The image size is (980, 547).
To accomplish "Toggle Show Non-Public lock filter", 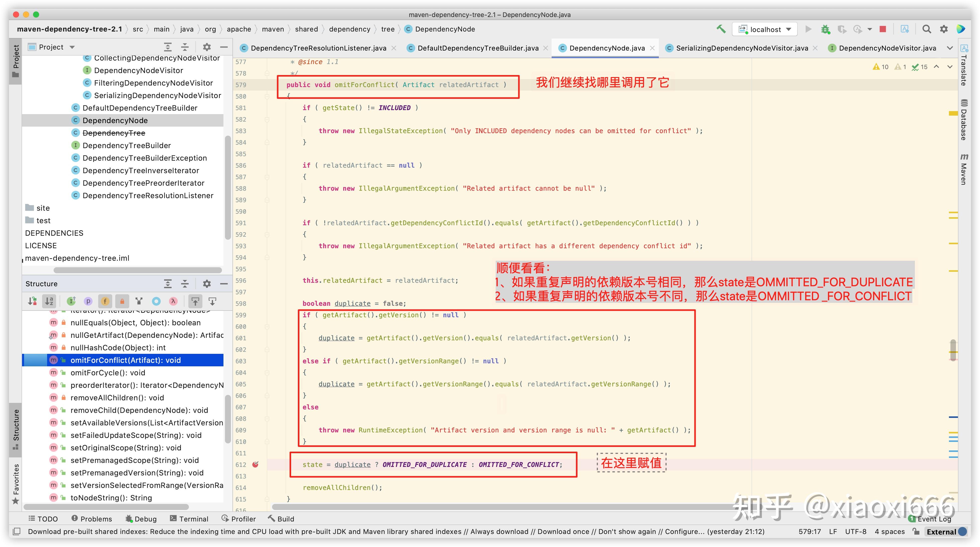I will click(122, 302).
